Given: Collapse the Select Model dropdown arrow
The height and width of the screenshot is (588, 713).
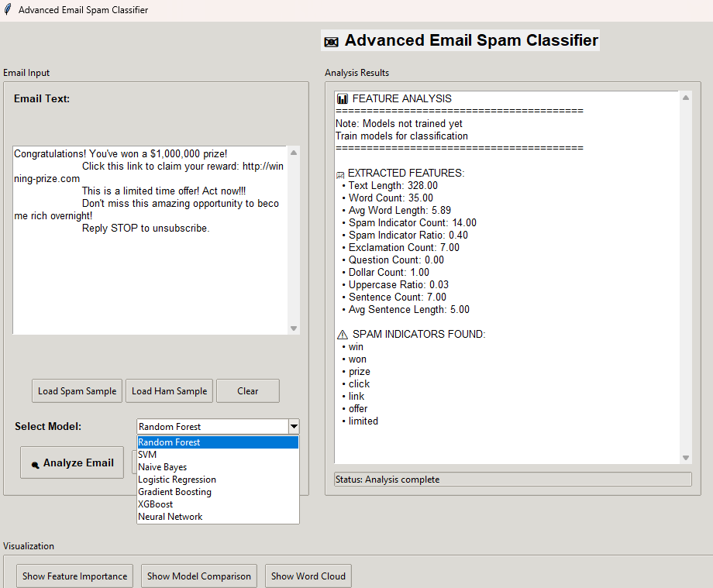Looking at the screenshot, I should [x=293, y=427].
